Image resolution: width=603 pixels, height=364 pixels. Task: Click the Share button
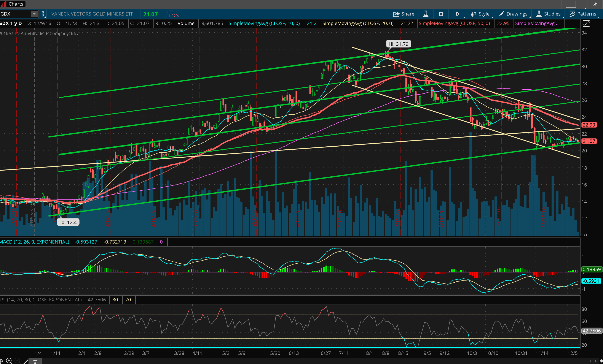[x=403, y=14]
